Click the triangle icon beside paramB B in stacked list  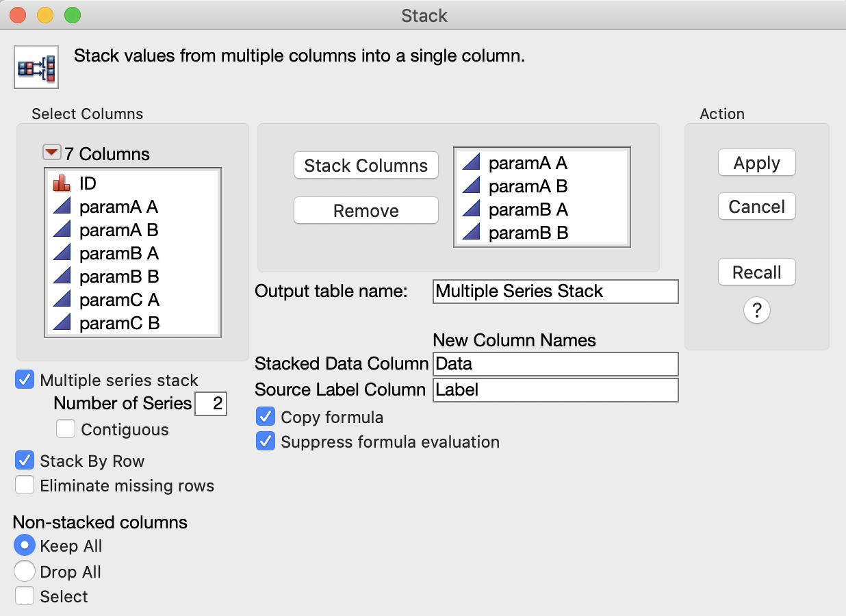coord(472,233)
